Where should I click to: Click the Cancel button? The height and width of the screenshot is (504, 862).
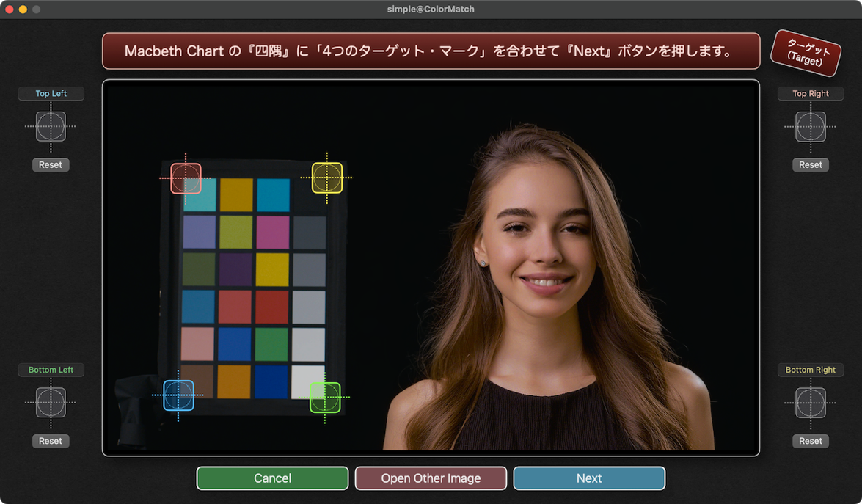(x=272, y=478)
